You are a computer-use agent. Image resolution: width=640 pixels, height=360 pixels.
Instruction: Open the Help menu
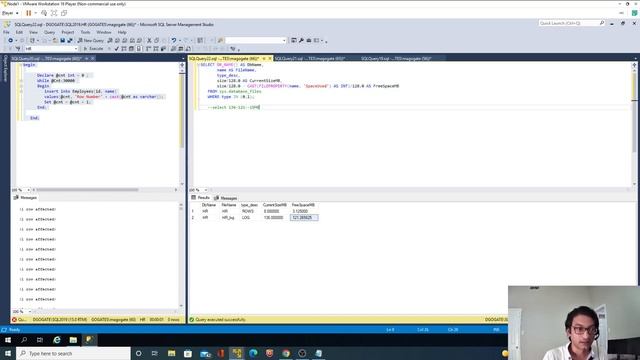(x=122, y=32)
